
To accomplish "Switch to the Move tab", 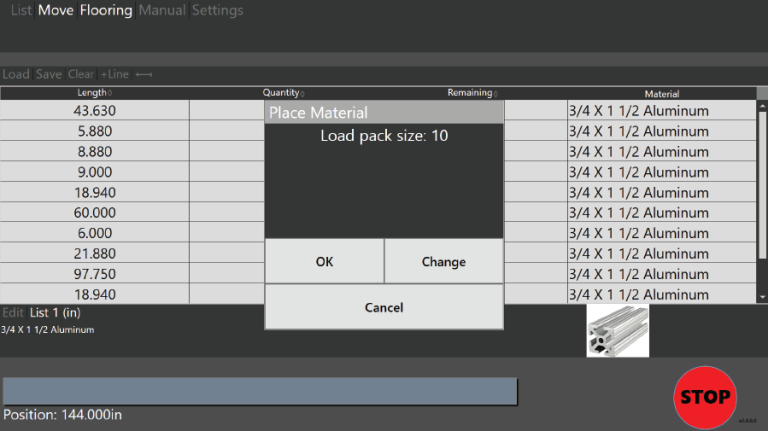I will click(56, 10).
